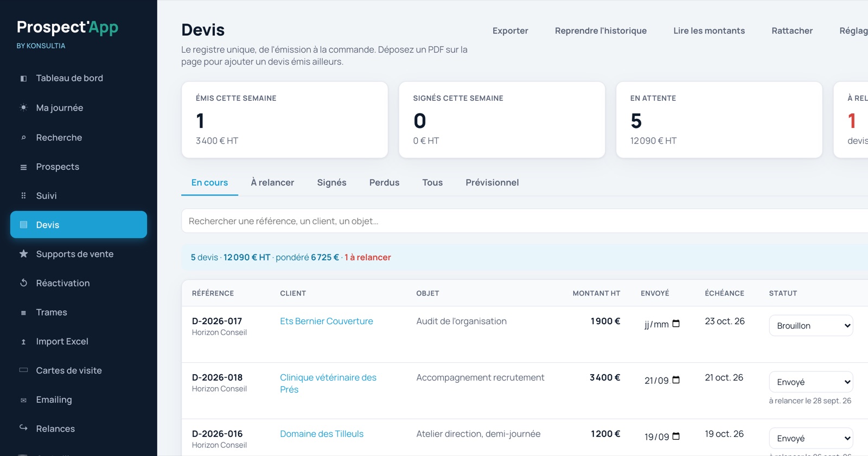868x456 pixels.
Task: Open status dropdown for D-2026-018
Action: (x=811, y=382)
